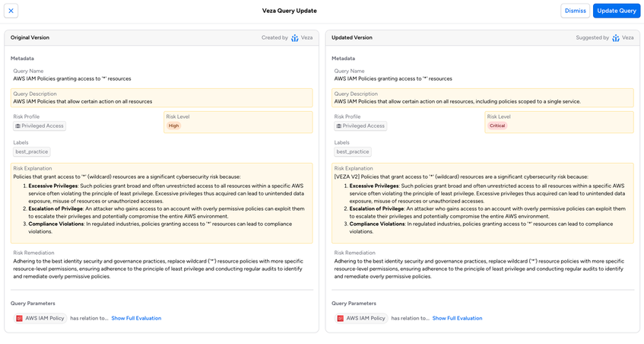Click Veza logo icon in Updated Version header
Image resolution: width=644 pixels, height=344 pixels.
point(616,38)
